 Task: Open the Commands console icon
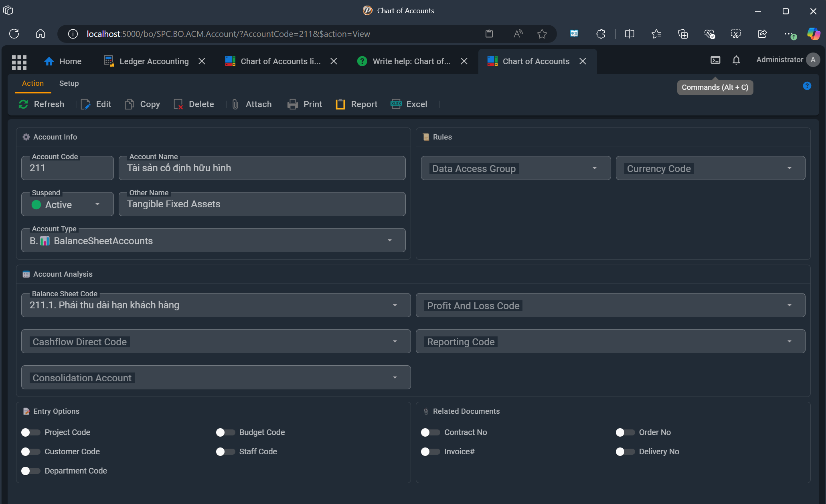click(x=715, y=60)
